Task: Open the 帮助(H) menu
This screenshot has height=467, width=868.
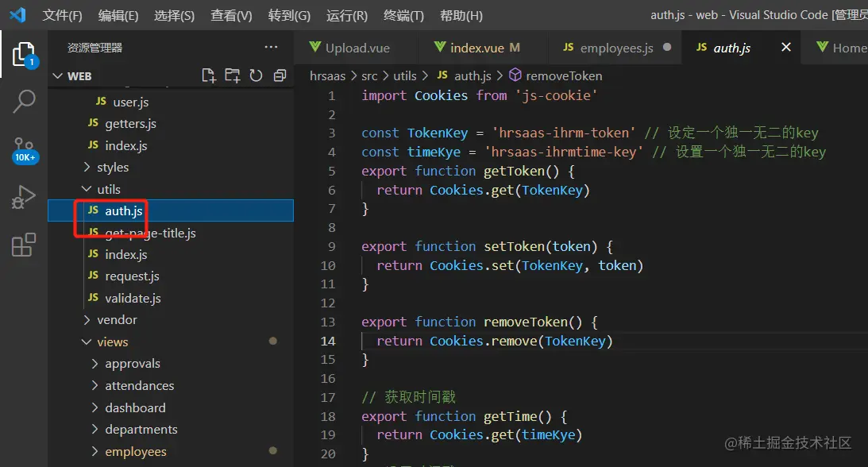Action: pyautogui.click(x=461, y=16)
